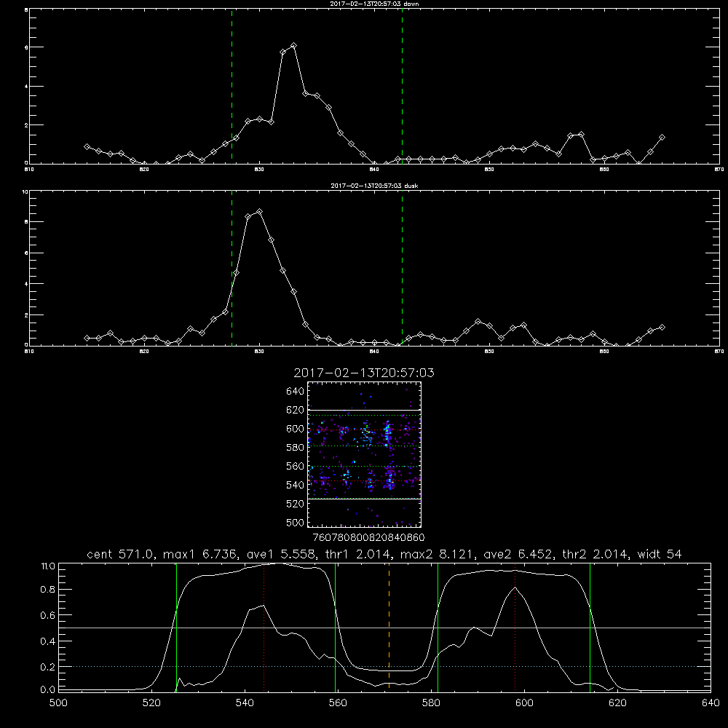Screen dimensions: 728x728
Task: Click the highest diamond marker in dusk plot
Action: click(x=260, y=212)
